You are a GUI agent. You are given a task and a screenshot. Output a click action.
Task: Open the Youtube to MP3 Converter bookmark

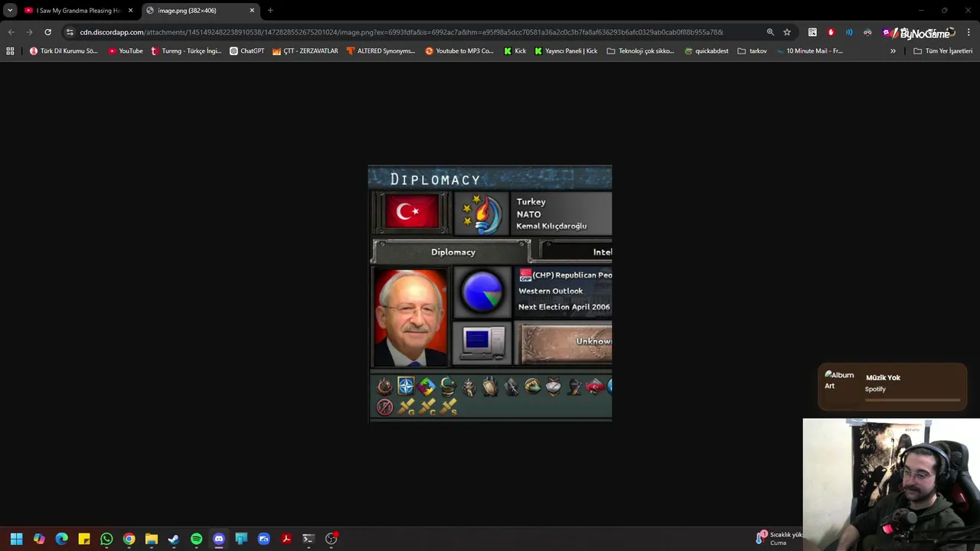point(459,51)
